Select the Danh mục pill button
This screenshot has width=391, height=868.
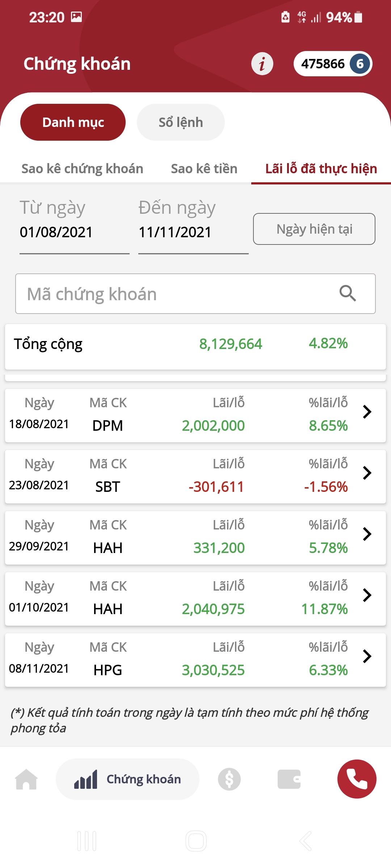73,123
